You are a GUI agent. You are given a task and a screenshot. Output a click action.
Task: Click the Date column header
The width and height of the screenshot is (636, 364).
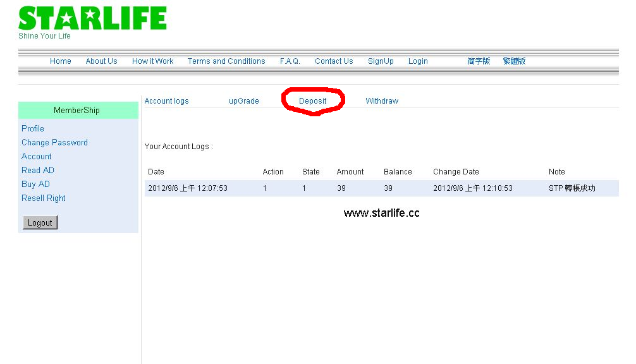pos(156,172)
